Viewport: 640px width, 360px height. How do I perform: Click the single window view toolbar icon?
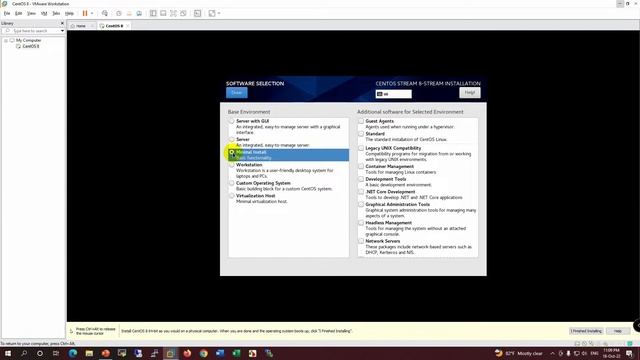click(163, 13)
